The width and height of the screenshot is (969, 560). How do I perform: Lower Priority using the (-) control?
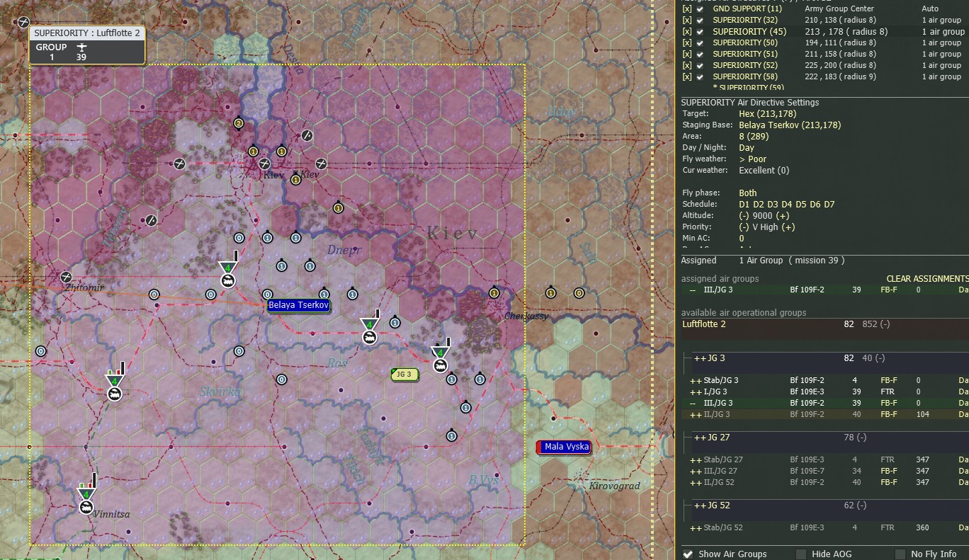pos(744,227)
